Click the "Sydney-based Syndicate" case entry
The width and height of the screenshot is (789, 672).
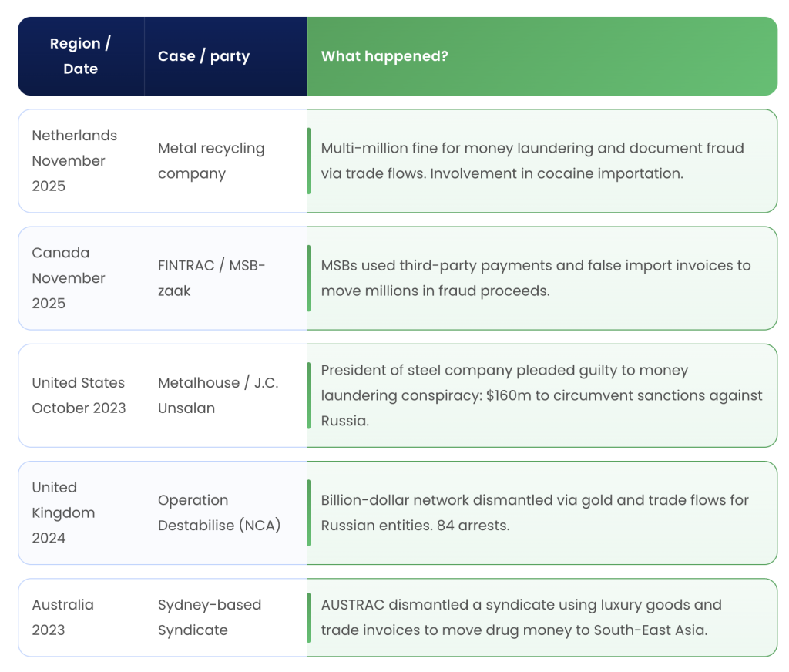coord(210,617)
